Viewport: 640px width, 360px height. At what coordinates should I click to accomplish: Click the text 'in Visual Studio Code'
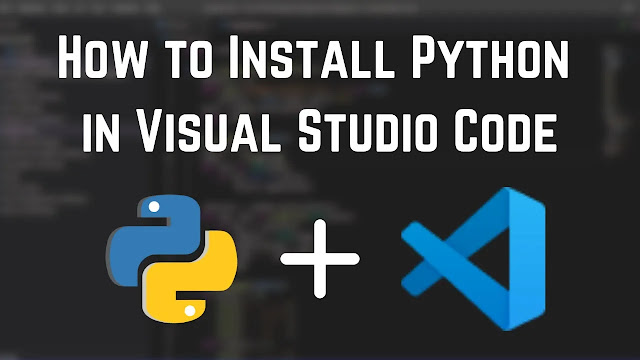(320, 131)
